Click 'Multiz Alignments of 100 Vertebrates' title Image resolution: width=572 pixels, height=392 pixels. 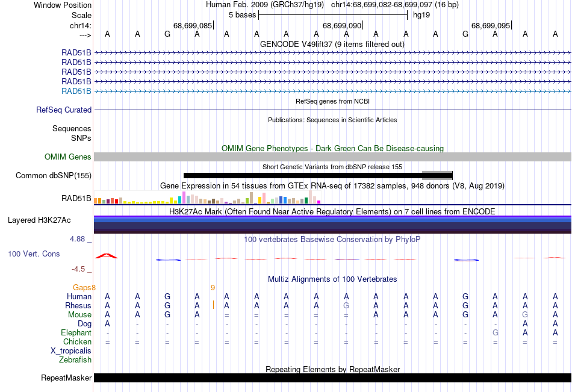[332, 279]
